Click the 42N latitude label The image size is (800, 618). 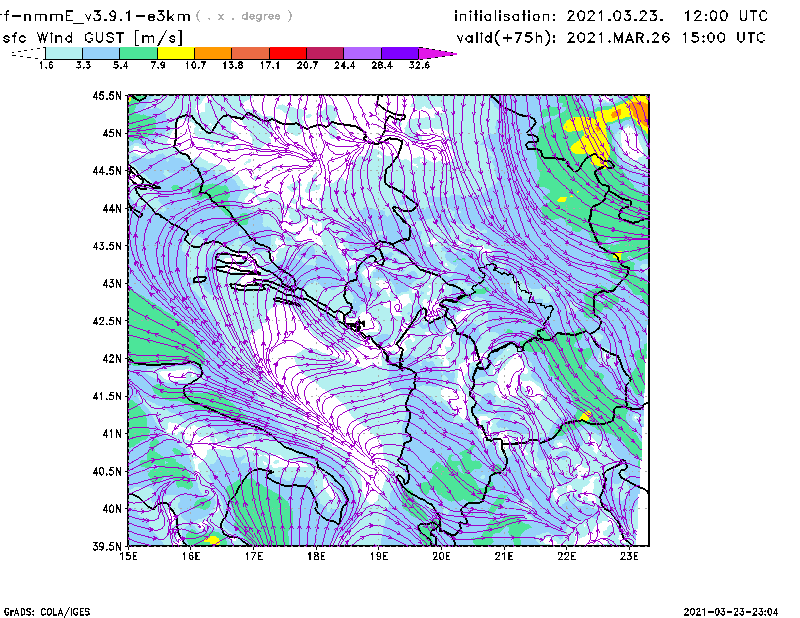112,358
